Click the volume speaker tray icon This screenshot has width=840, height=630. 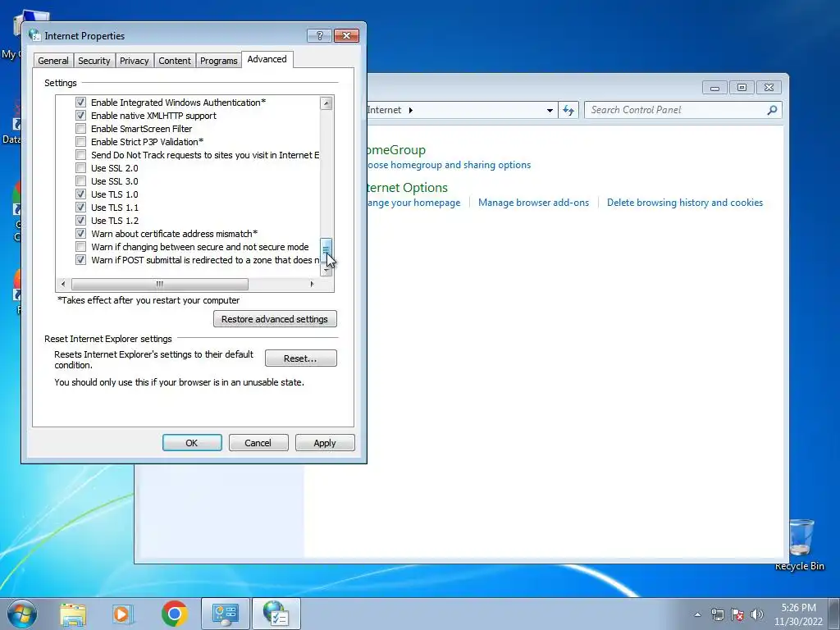(x=757, y=614)
